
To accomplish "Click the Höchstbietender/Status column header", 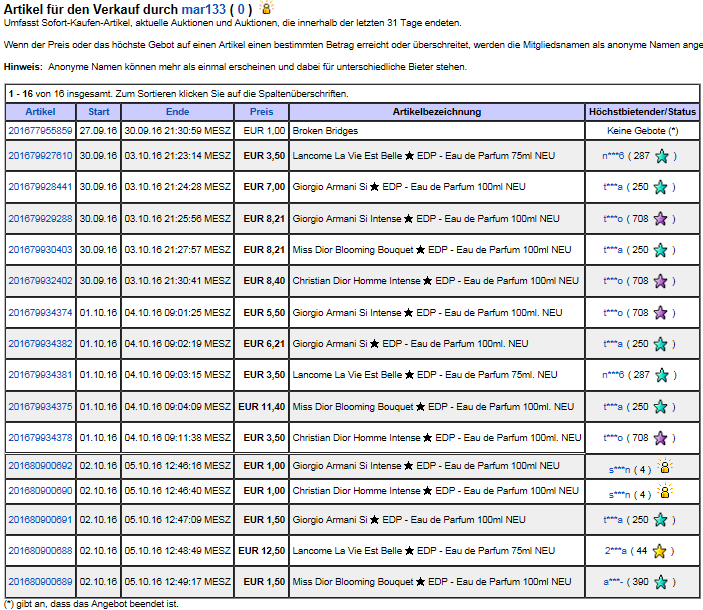I will [642, 112].
